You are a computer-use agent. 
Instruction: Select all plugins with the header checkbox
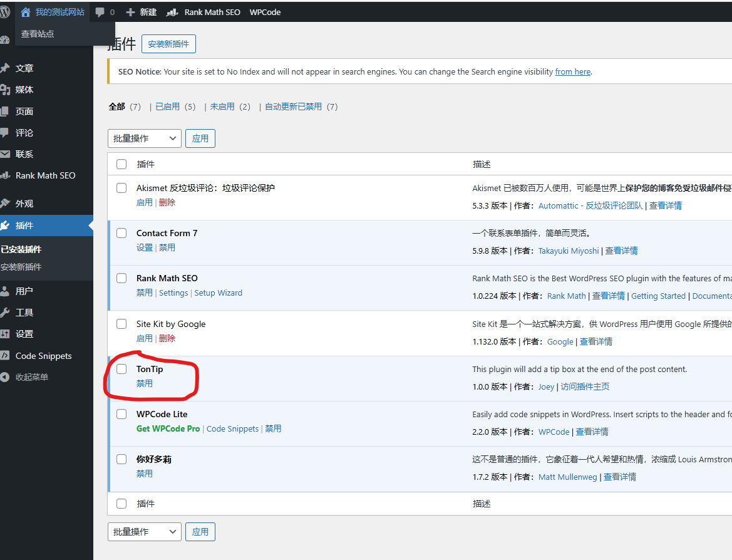(x=121, y=163)
